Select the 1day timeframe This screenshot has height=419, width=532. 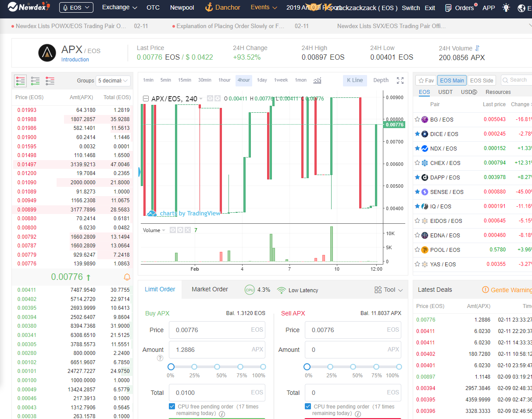[x=262, y=80]
